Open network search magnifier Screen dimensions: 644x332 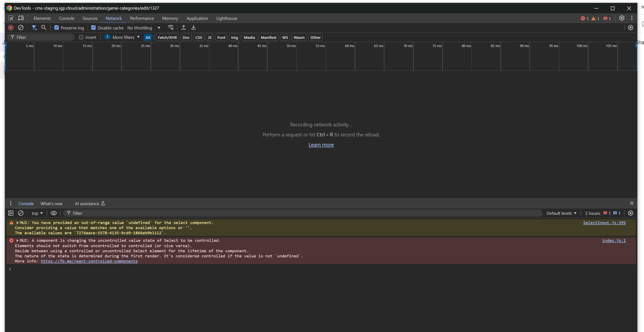(x=44, y=27)
